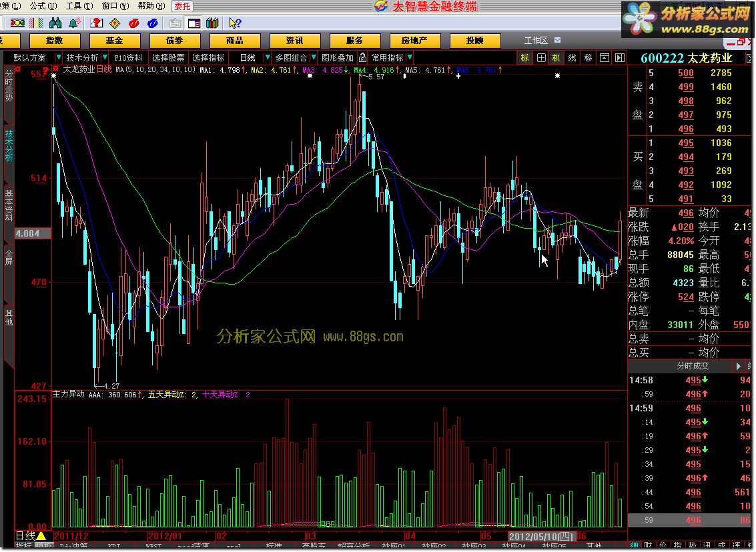
Task: Click the 移 move chart tool button
Action: point(589,58)
